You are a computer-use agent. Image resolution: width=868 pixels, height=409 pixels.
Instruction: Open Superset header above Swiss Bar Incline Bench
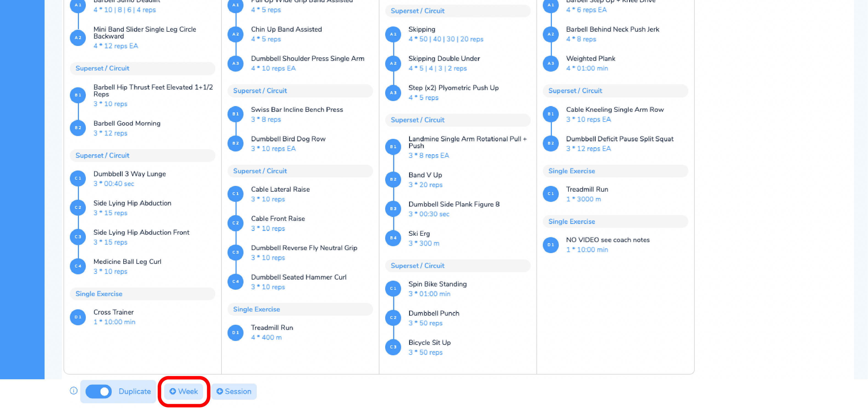pyautogui.click(x=300, y=90)
